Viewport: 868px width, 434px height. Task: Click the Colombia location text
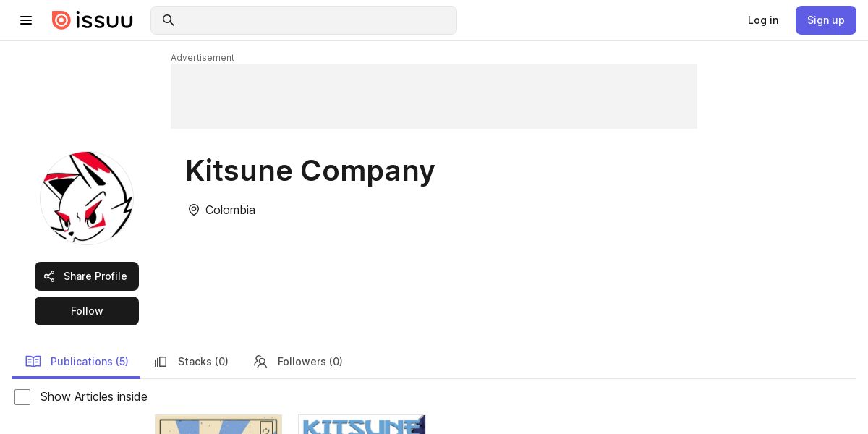[x=230, y=210]
